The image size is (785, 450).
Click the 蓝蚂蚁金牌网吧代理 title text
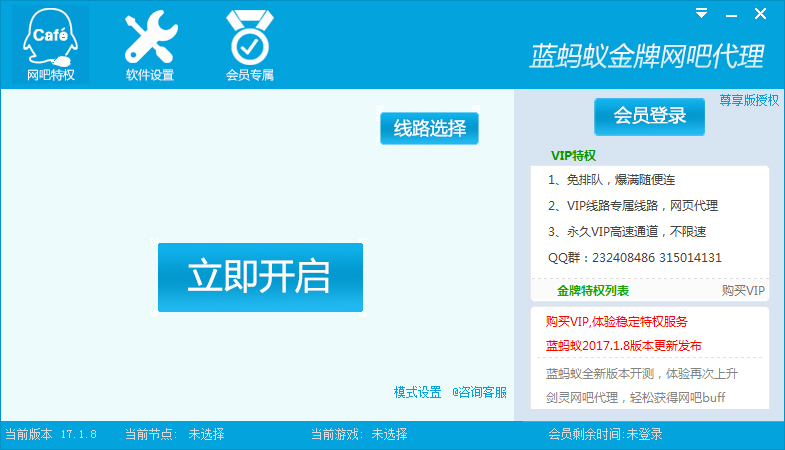(647, 56)
